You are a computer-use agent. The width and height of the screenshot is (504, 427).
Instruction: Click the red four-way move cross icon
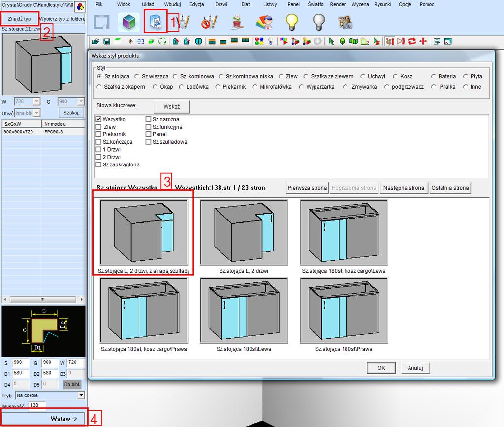point(423,41)
